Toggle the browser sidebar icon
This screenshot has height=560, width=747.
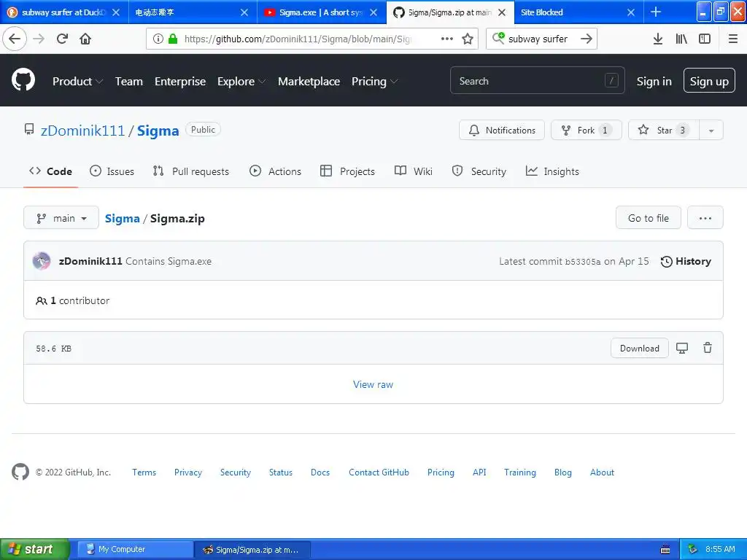pyautogui.click(x=705, y=39)
